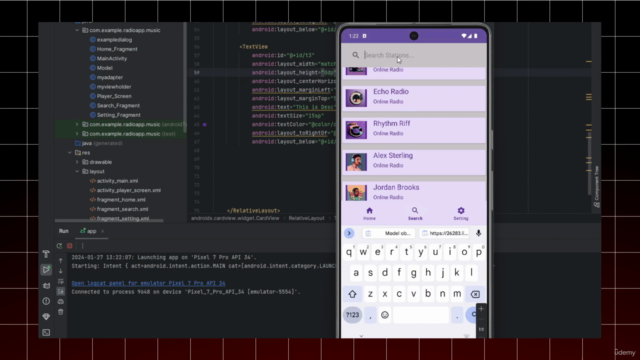Open the Build hammer tool window
Image resolution: width=640 pixels, height=360 pixels.
[x=46, y=254]
